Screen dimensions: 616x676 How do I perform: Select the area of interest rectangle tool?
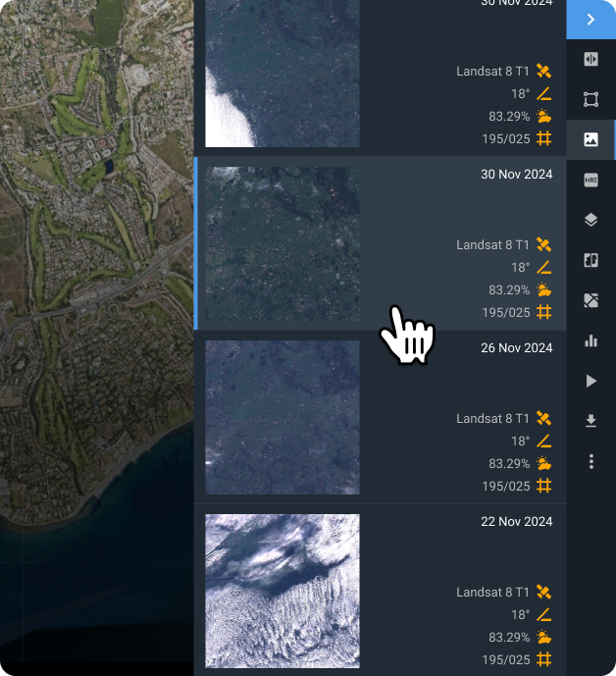tap(591, 99)
